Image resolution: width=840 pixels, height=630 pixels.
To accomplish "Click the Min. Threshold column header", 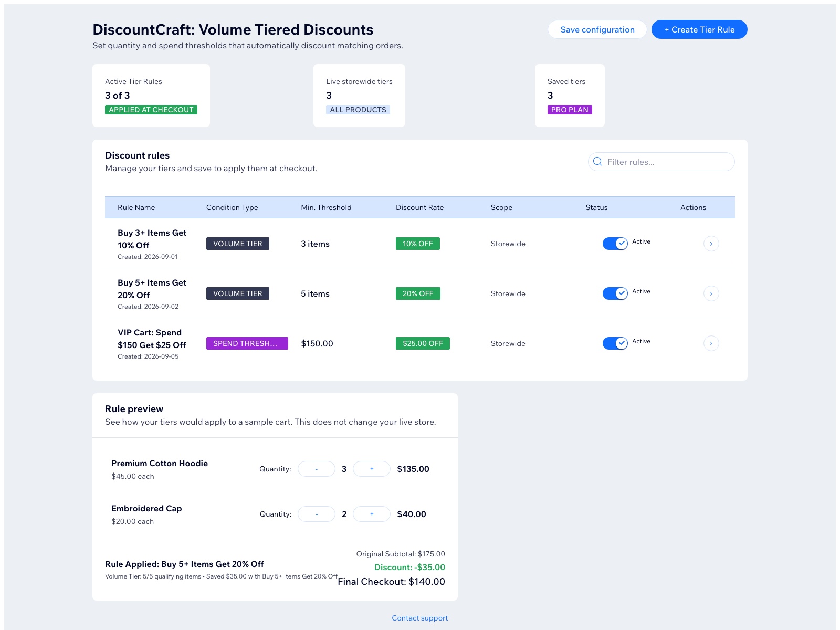I will 326,207.
